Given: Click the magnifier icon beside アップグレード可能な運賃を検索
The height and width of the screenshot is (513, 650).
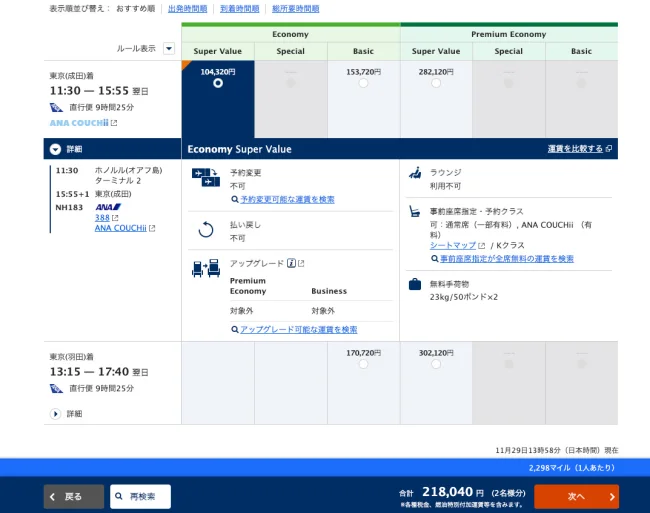Looking at the screenshot, I should coord(234,330).
